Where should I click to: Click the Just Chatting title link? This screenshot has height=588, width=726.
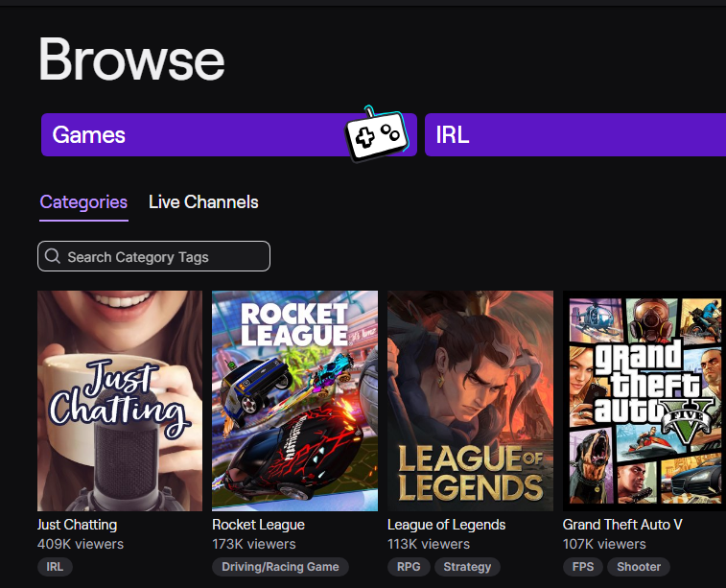point(78,525)
